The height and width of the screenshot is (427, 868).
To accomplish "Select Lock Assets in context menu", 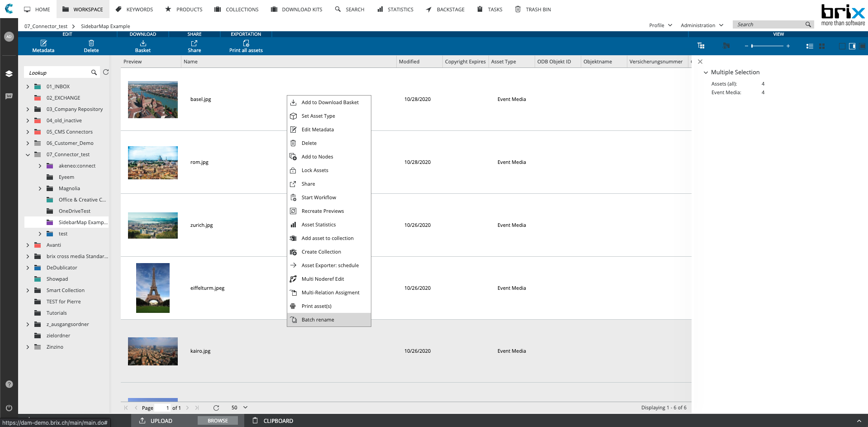I will [x=329, y=170].
